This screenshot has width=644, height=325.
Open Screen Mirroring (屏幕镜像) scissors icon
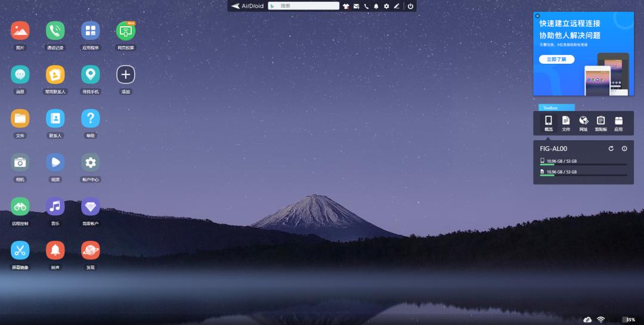[20, 250]
